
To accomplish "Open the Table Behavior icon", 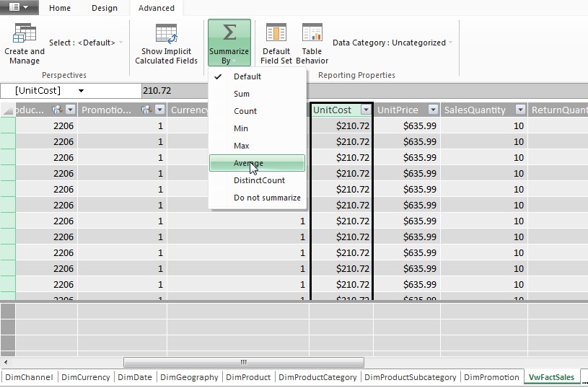I will [312, 34].
